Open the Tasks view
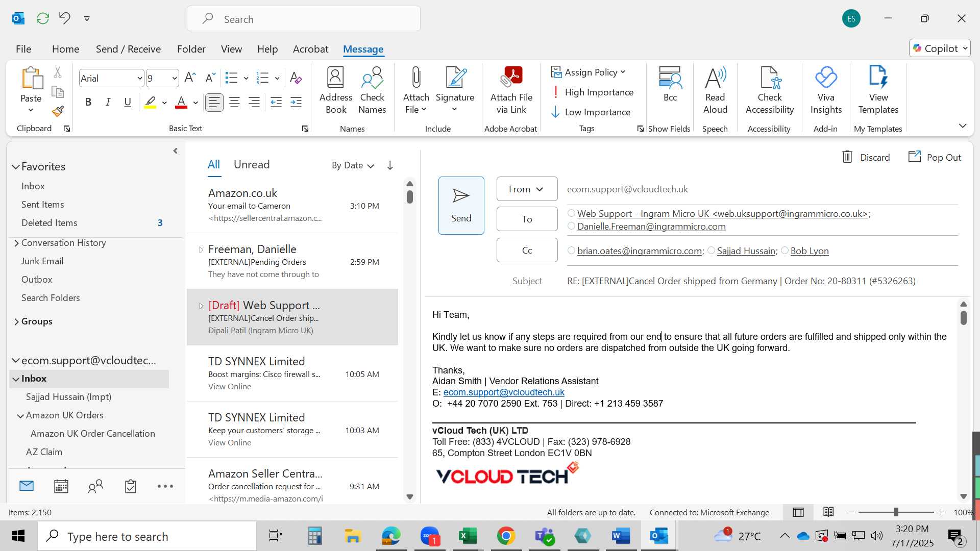Viewport: 980px width, 551px height. (x=131, y=486)
